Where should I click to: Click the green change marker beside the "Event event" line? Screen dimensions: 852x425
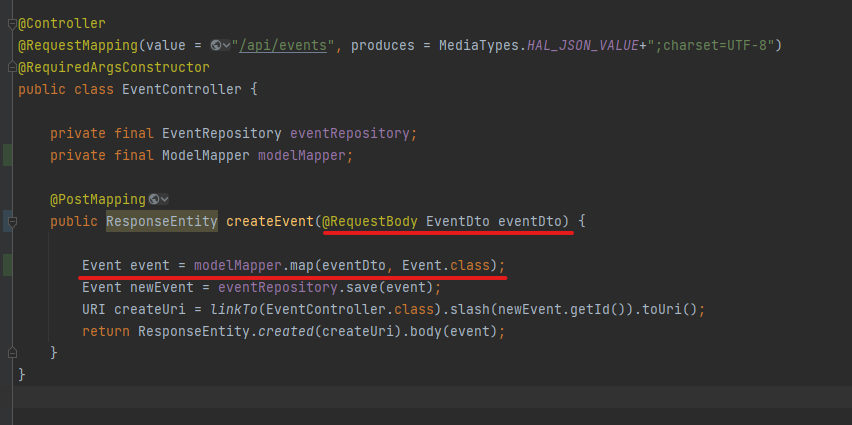click(8, 265)
